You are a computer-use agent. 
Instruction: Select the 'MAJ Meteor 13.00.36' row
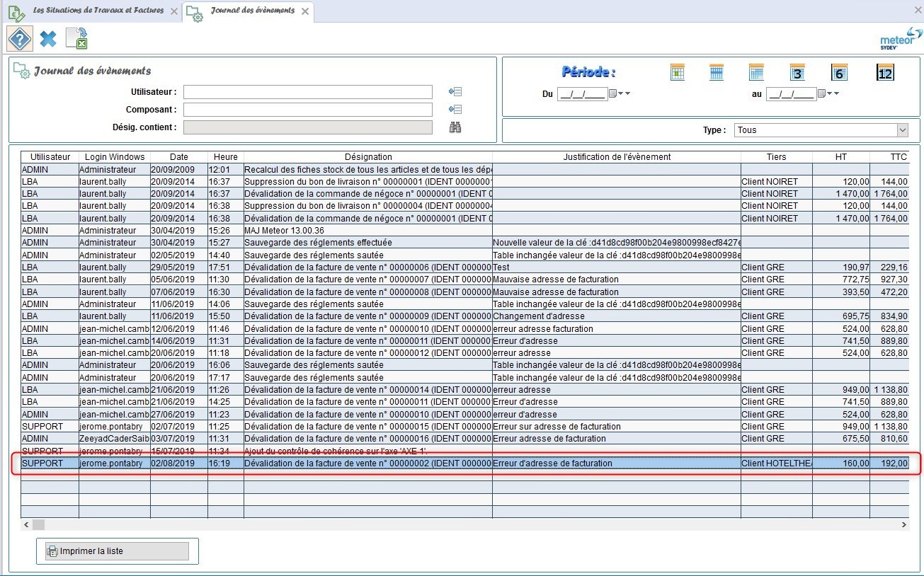(x=465, y=231)
